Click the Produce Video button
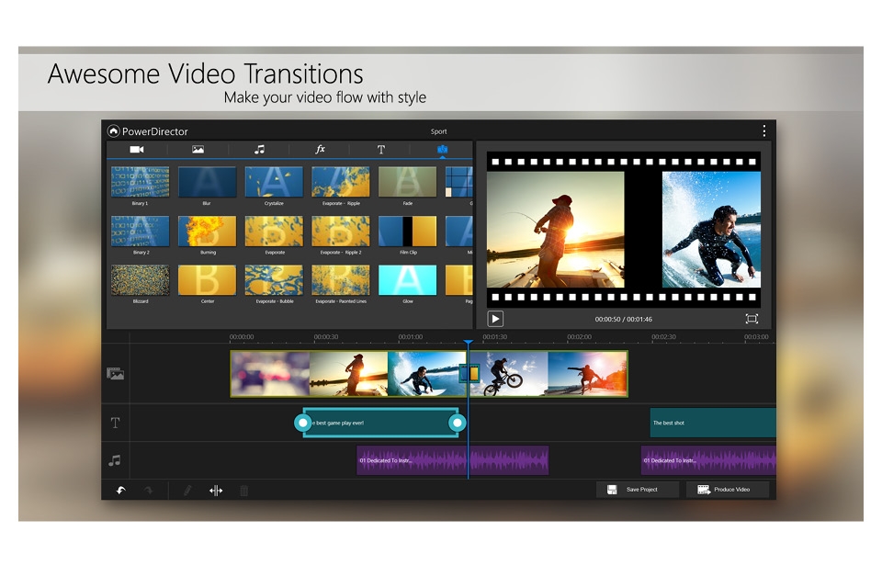The image size is (882, 588). (x=727, y=490)
